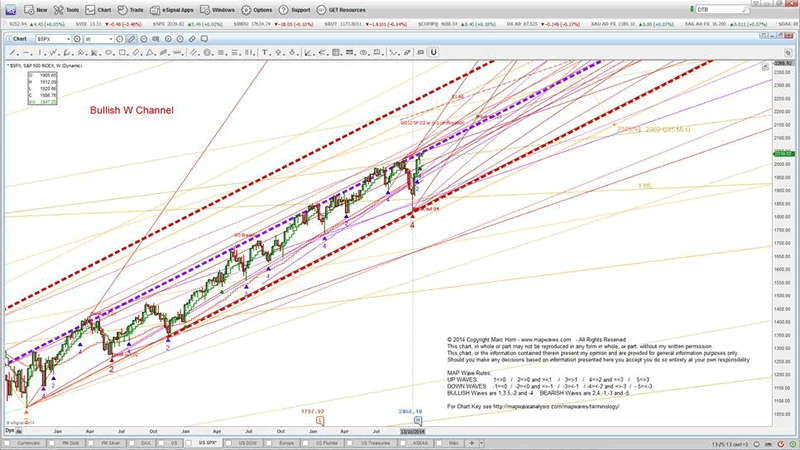
Task: Open GET Resources
Action: [341, 10]
